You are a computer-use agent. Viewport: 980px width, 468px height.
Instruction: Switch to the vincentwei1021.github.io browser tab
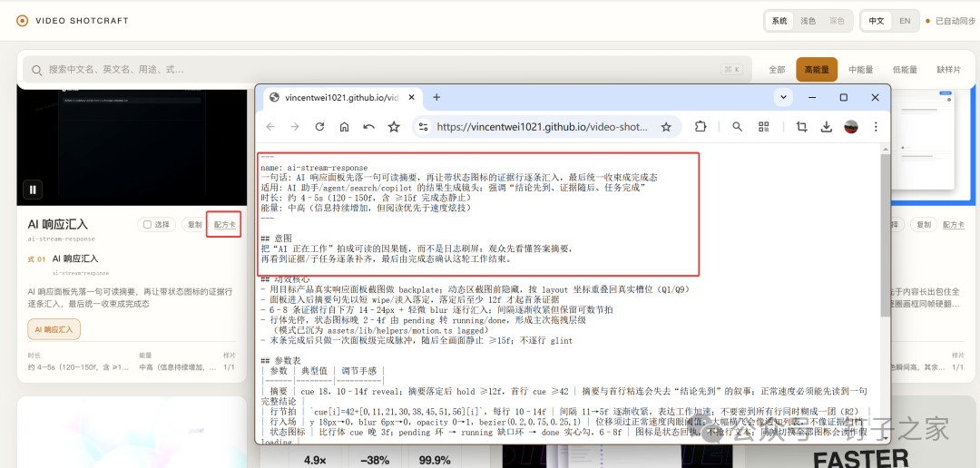coord(341,97)
